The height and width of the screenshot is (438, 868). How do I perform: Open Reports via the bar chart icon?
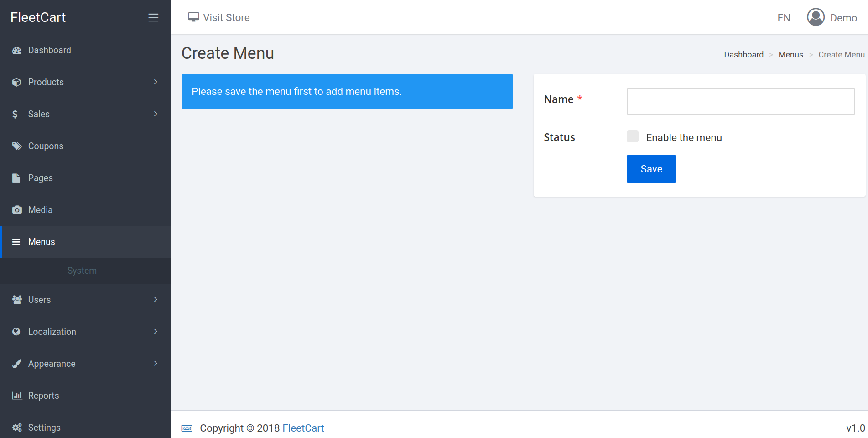[x=16, y=396]
